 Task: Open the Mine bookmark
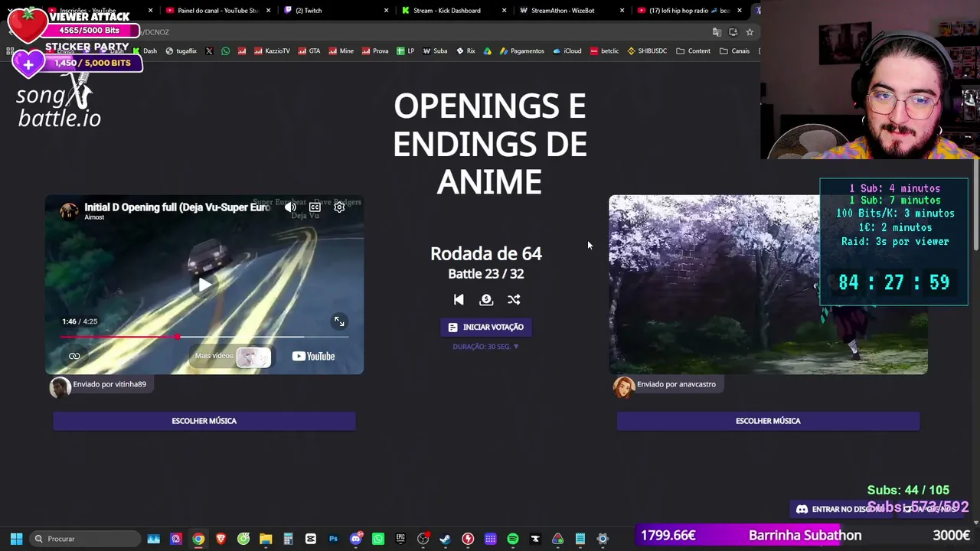click(341, 51)
